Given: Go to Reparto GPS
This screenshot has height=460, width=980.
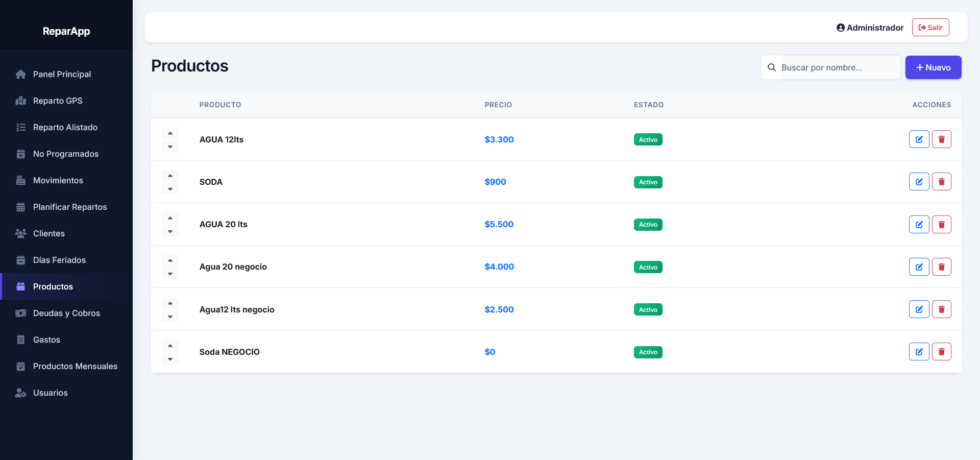Looking at the screenshot, I should (x=66, y=101).
